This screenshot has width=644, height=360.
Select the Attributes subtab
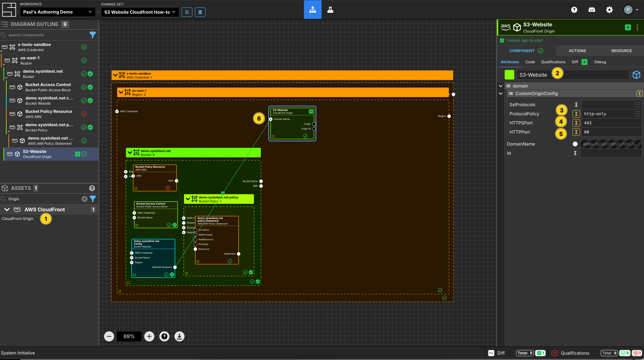point(509,62)
